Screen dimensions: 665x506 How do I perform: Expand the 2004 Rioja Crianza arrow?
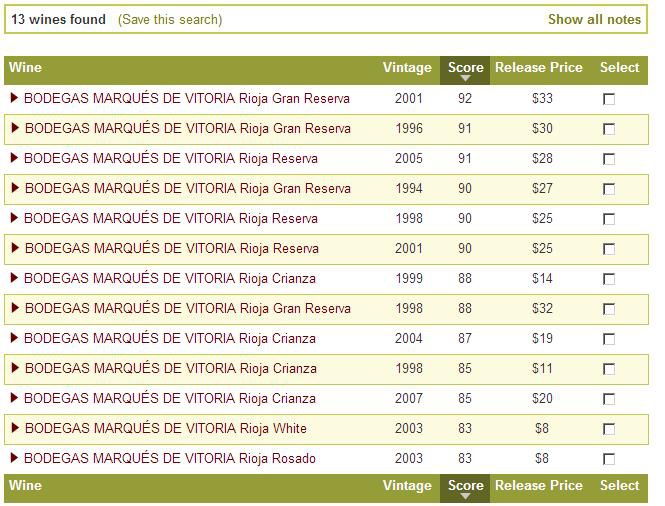pyautogui.click(x=14, y=338)
